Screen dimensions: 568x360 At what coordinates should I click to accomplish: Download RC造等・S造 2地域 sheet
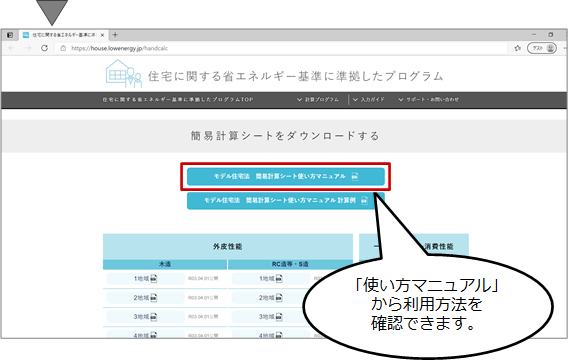click(x=271, y=298)
